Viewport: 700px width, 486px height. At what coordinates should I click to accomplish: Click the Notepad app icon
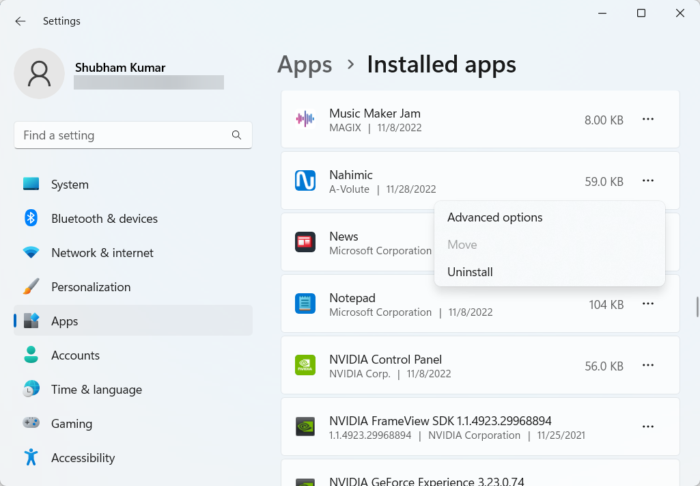pyautogui.click(x=305, y=304)
